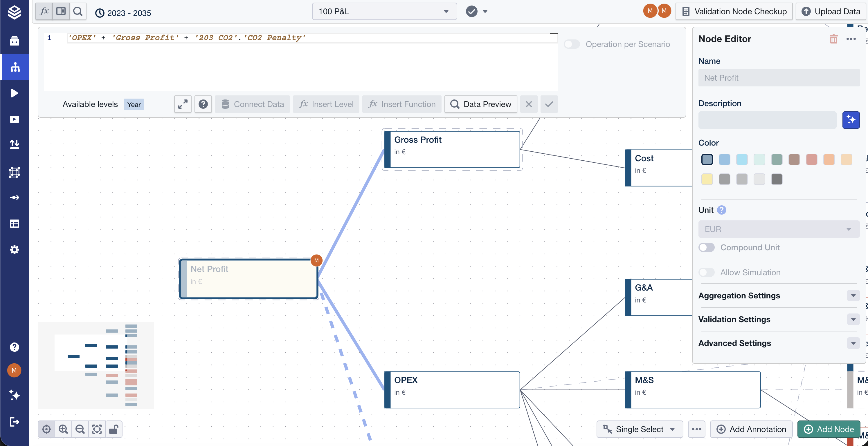Image resolution: width=868 pixels, height=446 pixels.
Task: Open the formula help question mark
Action: (203, 104)
